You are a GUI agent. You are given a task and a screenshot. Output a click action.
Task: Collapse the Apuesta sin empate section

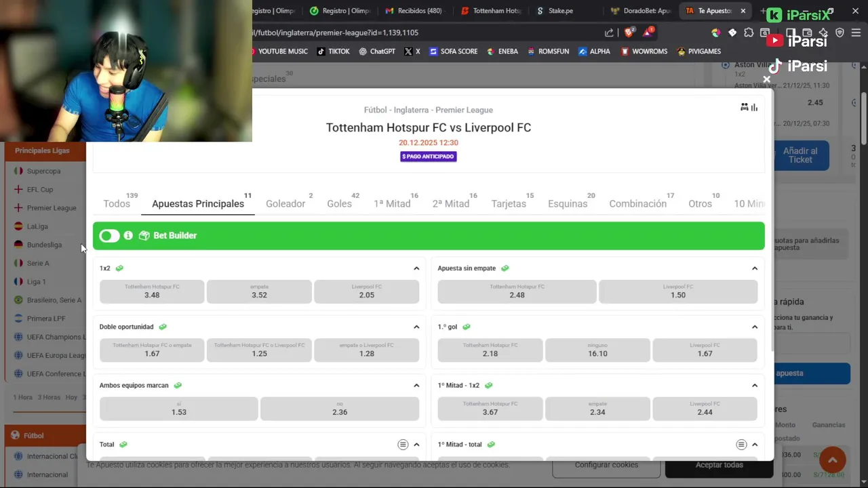click(x=755, y=268)
